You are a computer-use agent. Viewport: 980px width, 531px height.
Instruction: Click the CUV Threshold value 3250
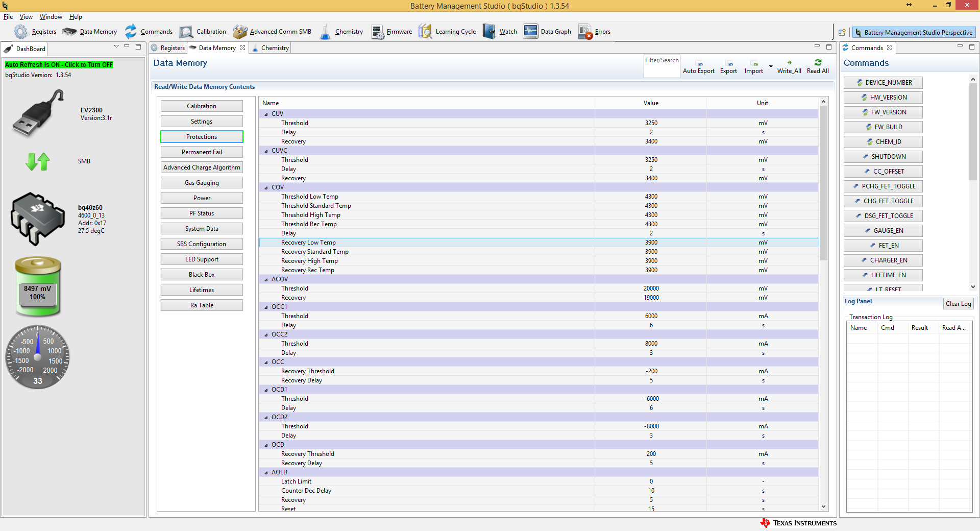point(651,123)
